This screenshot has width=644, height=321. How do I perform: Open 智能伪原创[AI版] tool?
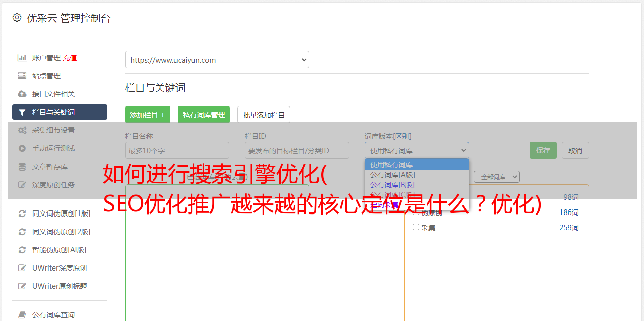coord(60,250)
